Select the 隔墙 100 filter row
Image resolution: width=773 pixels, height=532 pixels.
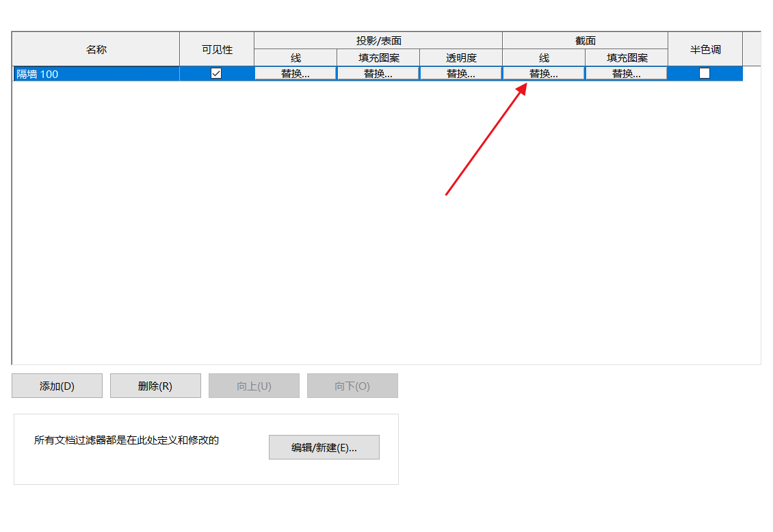96,74
